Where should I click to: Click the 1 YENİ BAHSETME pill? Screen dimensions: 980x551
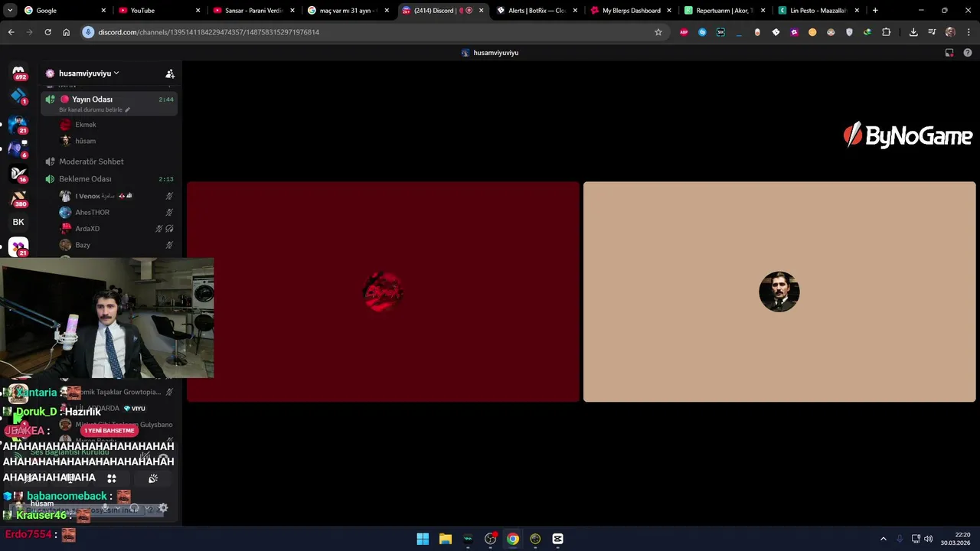coord(109,431)
